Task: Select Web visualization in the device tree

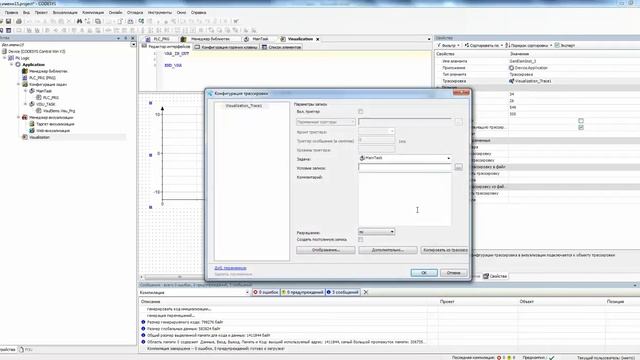Action: pyautogui.click(x=53, y=131)
